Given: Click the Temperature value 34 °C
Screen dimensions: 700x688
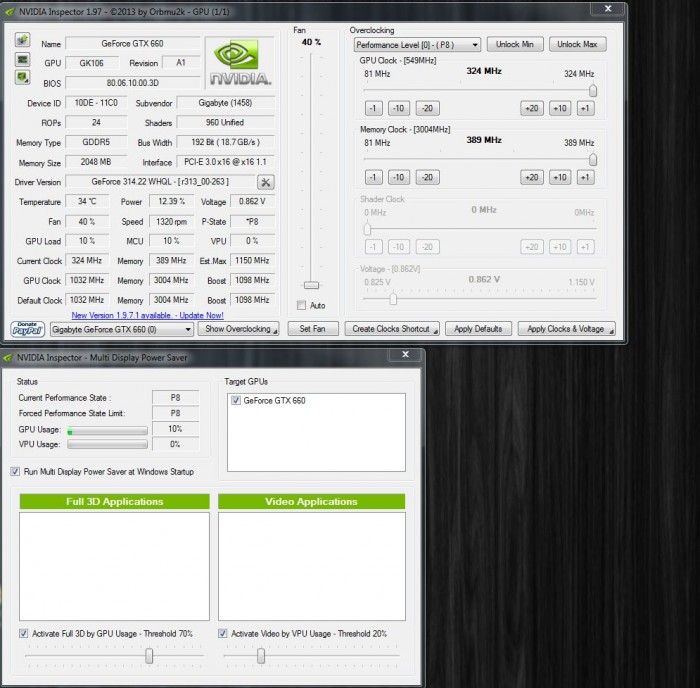Looking at the screenshot, I should click(87, 201).
